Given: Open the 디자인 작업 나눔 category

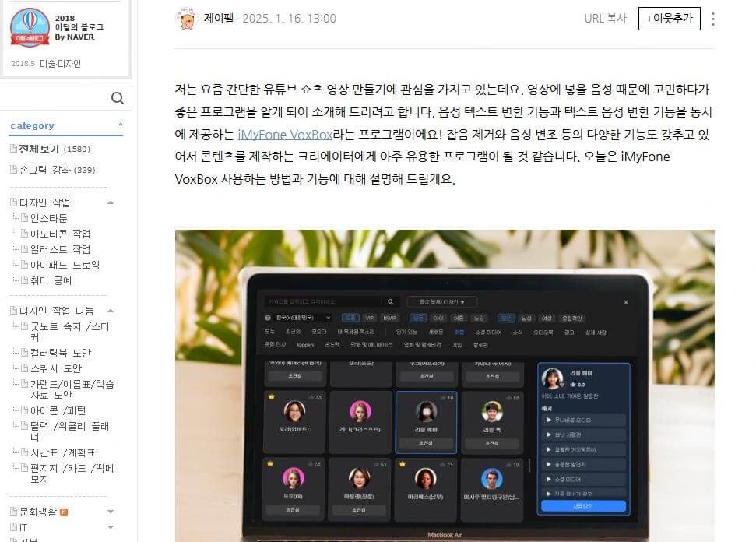Looking at the screenshot, I should pyautogui.click(x=56, y=311).
